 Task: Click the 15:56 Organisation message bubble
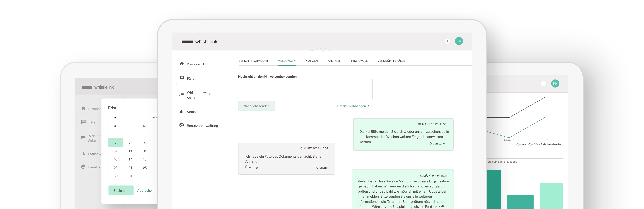point(403,134)
